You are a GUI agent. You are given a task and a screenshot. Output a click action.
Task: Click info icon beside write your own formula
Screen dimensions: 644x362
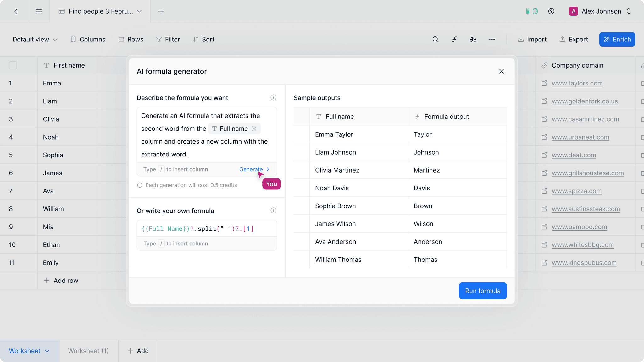(x=273, y=211)
